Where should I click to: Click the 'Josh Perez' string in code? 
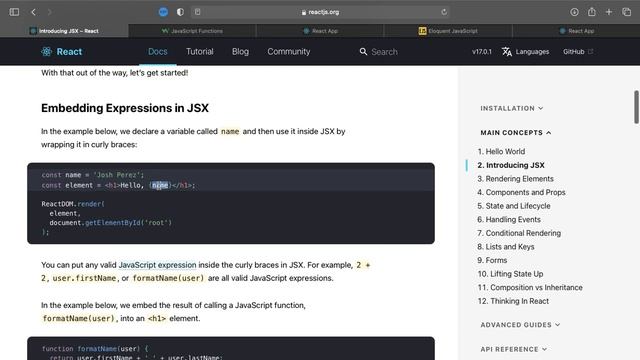coord(117,175)
